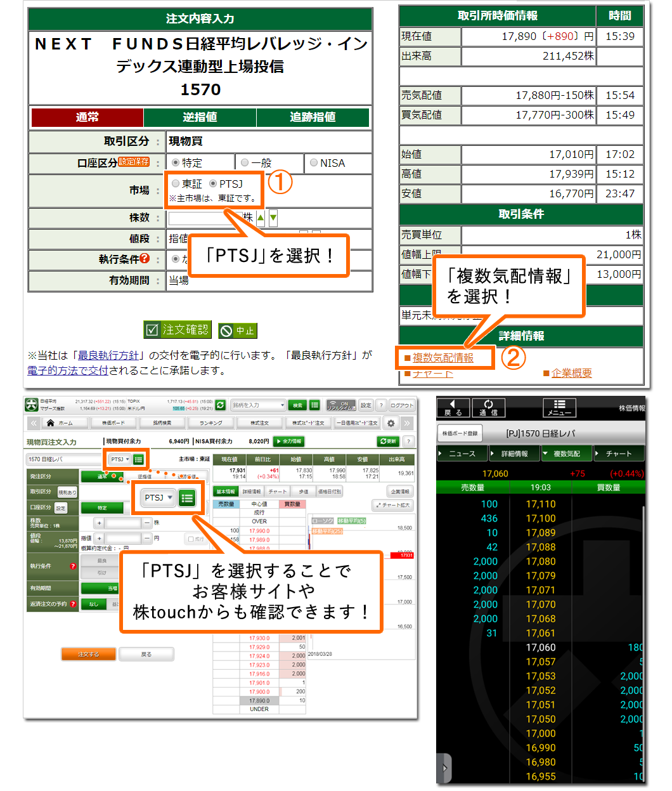Open the 複数気配情報 link

[x=443, y=358]
